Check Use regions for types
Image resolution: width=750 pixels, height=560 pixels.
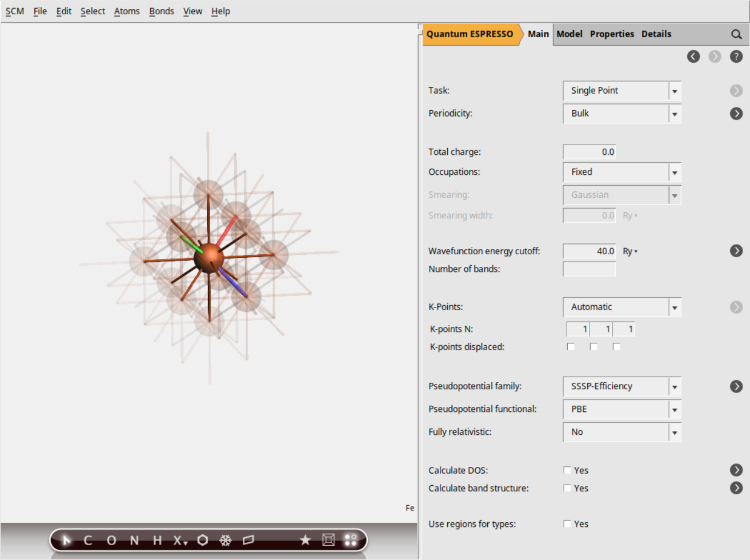[x=567, y=523]
